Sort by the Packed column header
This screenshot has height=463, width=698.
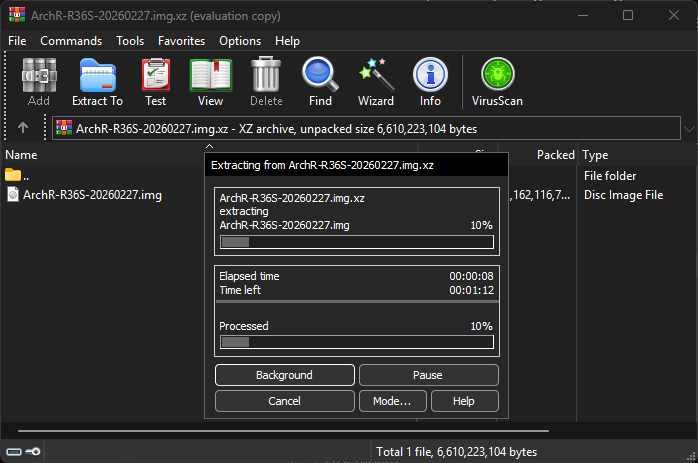[x=556, y=155]
